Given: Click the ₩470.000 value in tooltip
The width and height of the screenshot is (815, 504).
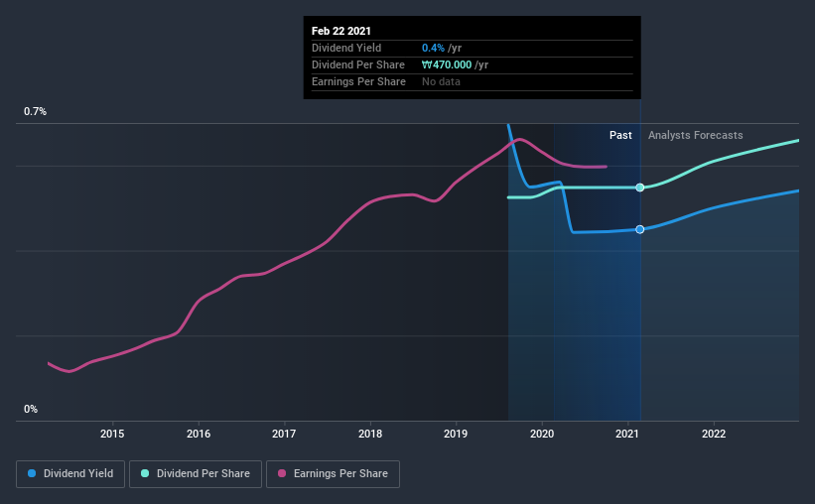Looking at the screenshot, I should (x=447, y=64).
